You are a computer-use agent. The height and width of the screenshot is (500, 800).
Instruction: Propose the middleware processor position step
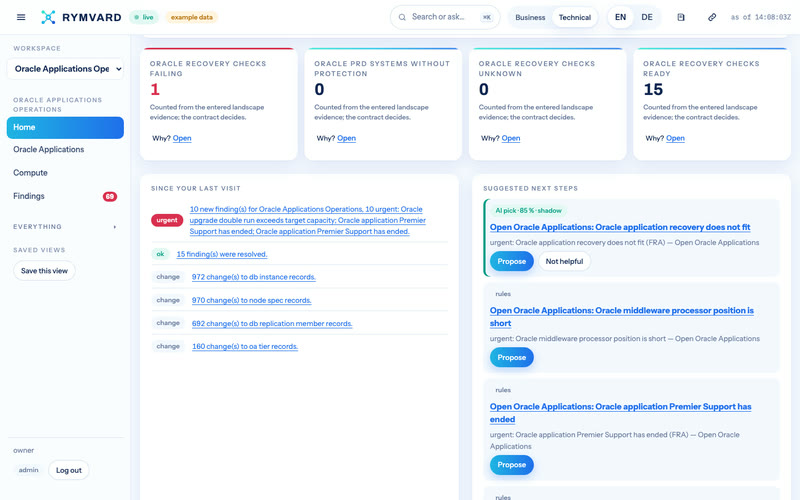pos(512,358)
